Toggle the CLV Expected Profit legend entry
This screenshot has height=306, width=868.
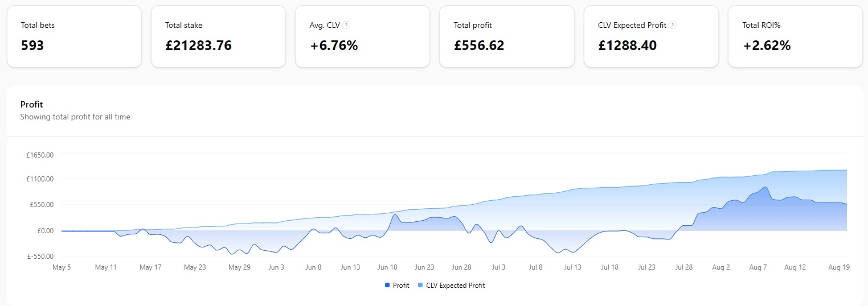[x=452, y=286]
